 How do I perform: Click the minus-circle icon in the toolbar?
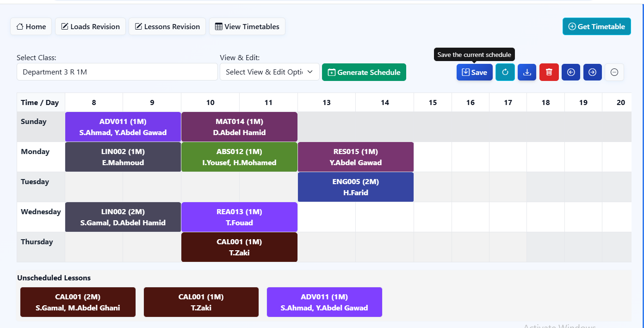(x=614, y=72)
